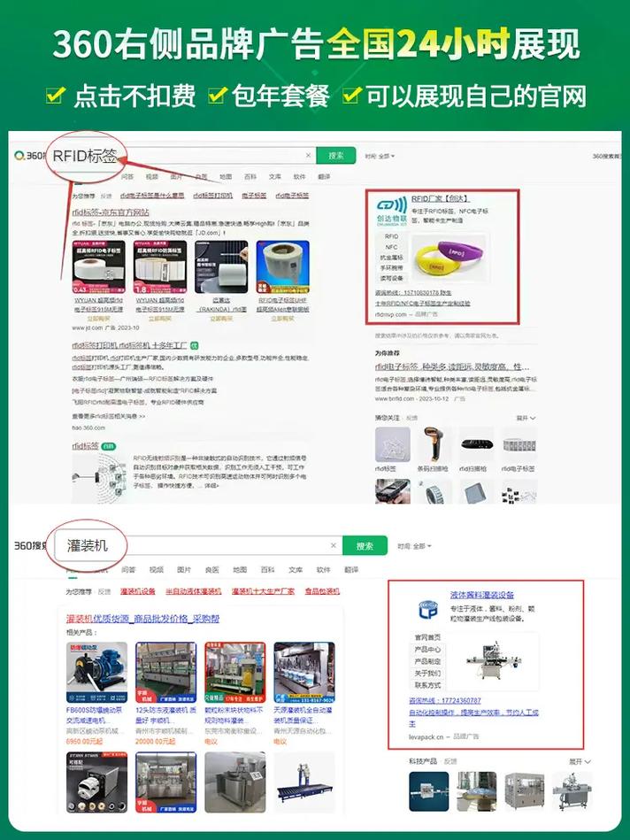
Task: Click the green 搜索 button for 灌装机
Action: tap(365, 546)
